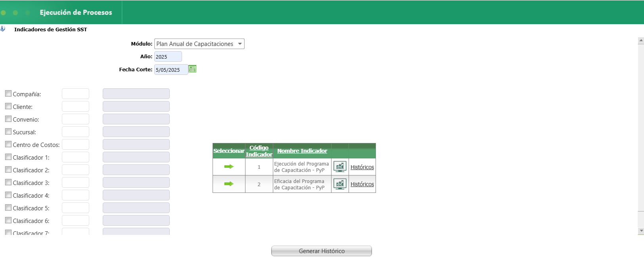Viewport: 644px width, 263px height.
Task: Click the 'Ejecución del Programa de Capacitación - PyP' cell
Action: point(302,167)
